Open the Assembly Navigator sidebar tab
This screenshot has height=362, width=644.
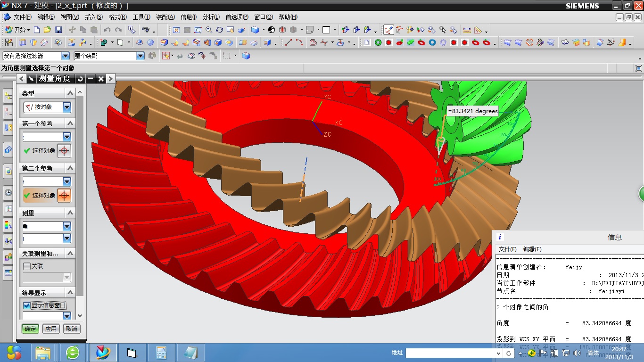[8, 96]
